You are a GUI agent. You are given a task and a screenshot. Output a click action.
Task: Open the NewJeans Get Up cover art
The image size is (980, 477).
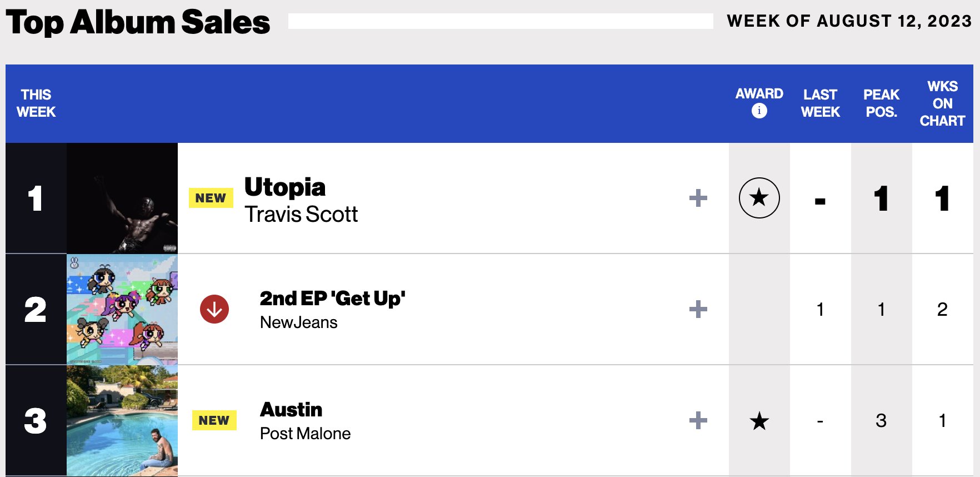(x=122, y=310)
